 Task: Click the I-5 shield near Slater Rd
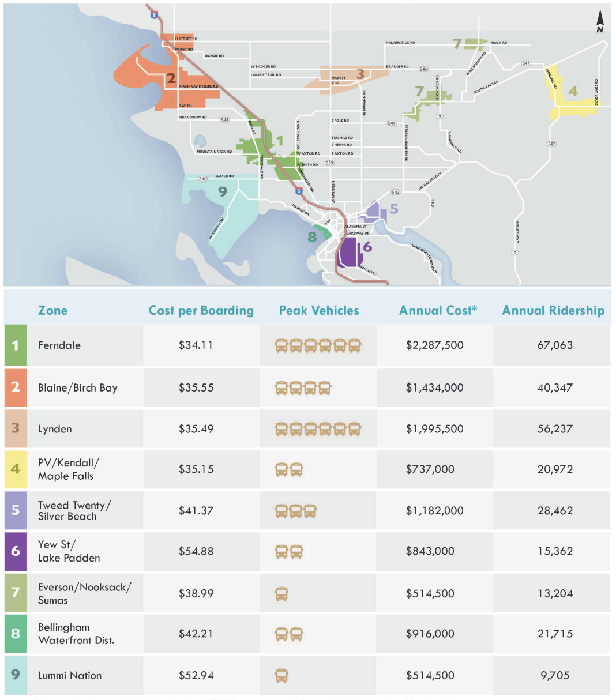point(298,191)
